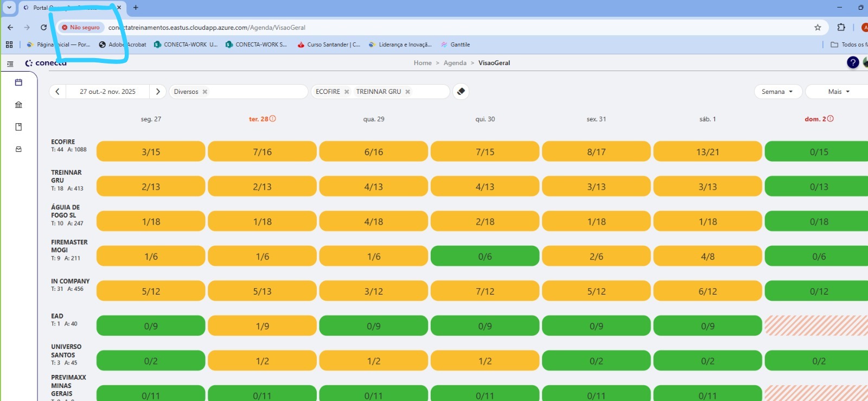
Task: Clear filters with the eraser icon
Action: point(461,92)
